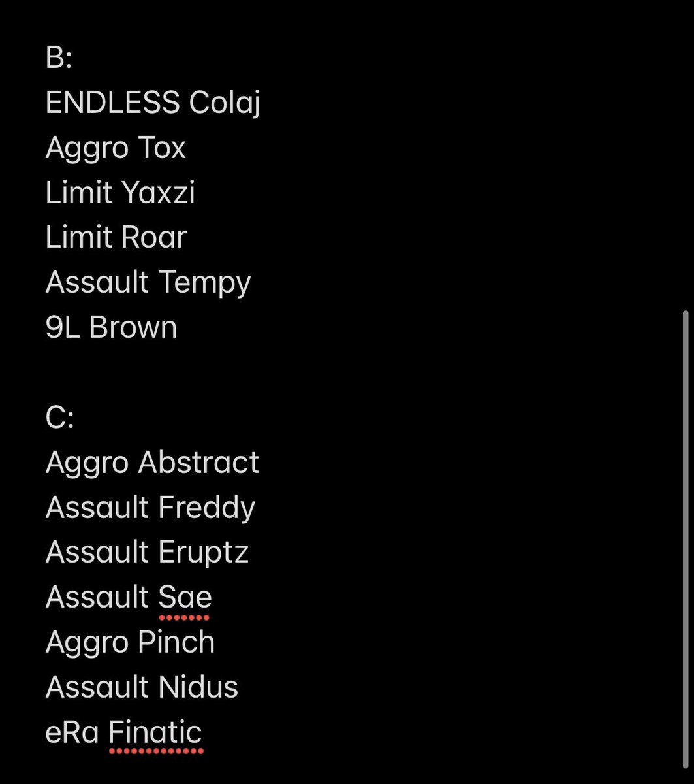Click the misspelled word Sae
Viewport: 694px width, 784px height.
(185, 597)
